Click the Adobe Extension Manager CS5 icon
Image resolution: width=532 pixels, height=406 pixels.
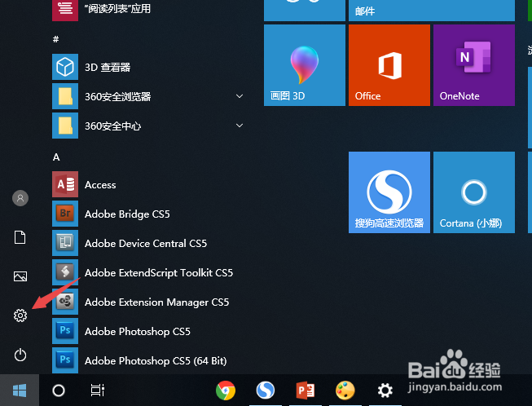[65, 302]
